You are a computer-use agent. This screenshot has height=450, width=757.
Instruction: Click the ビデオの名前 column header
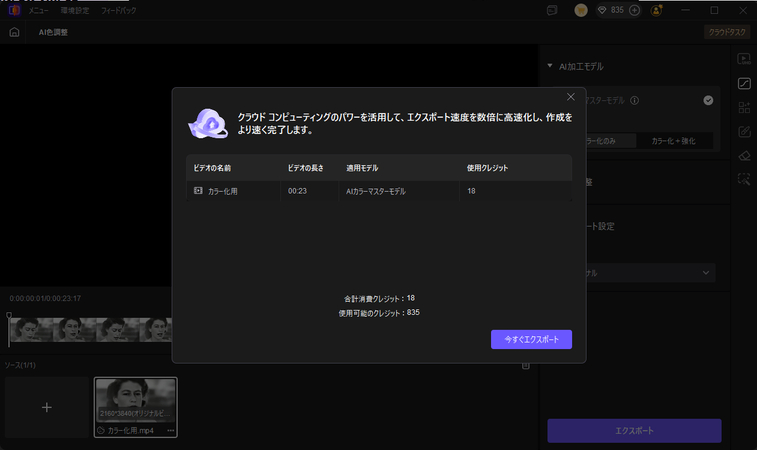(x=212, y=168)
